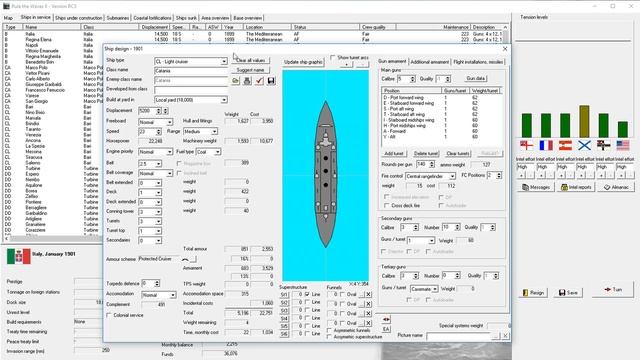Switch to the Additional armament tab
Screen dimensions: 640x360
coord(429,62)
